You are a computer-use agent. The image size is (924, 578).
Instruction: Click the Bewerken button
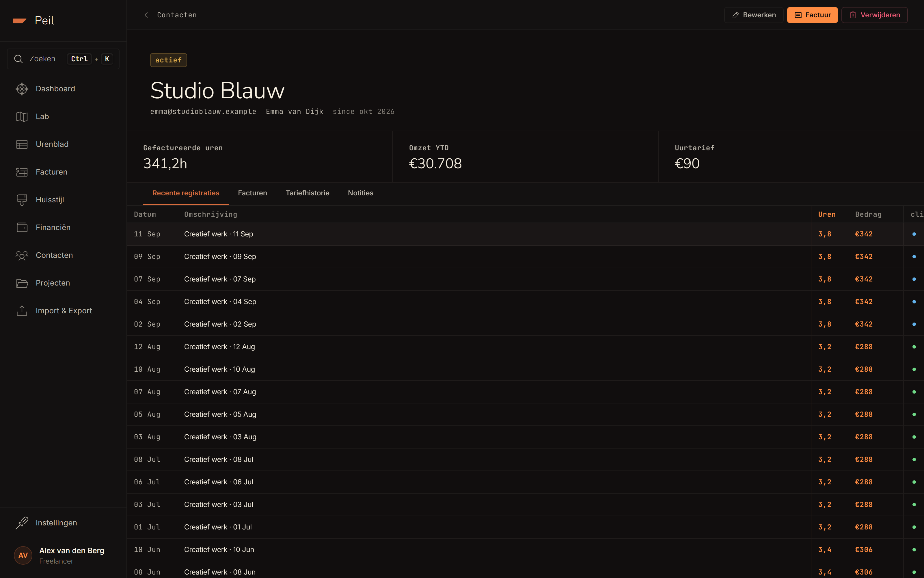(754, 15)
